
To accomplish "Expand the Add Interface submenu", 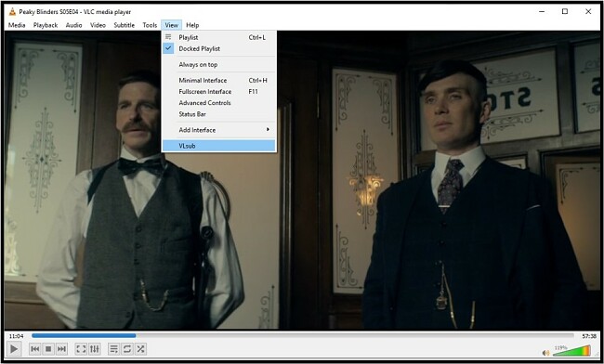I will [x=218, y=130].
